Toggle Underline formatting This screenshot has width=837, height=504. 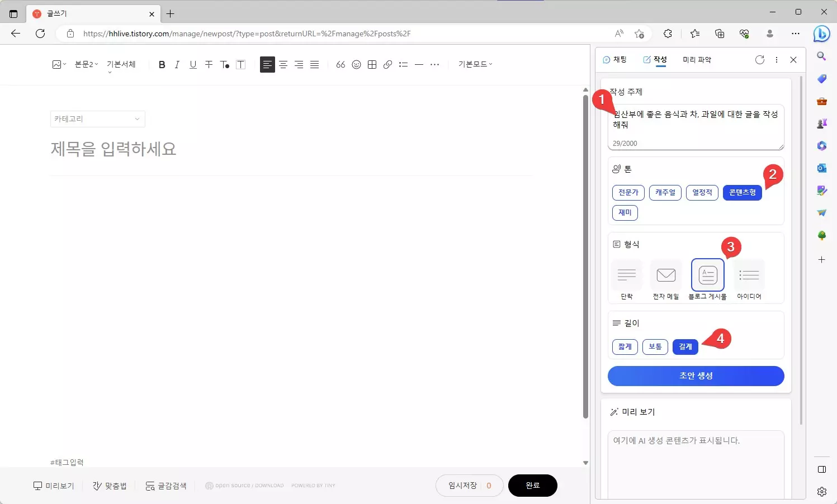(193, 65)
